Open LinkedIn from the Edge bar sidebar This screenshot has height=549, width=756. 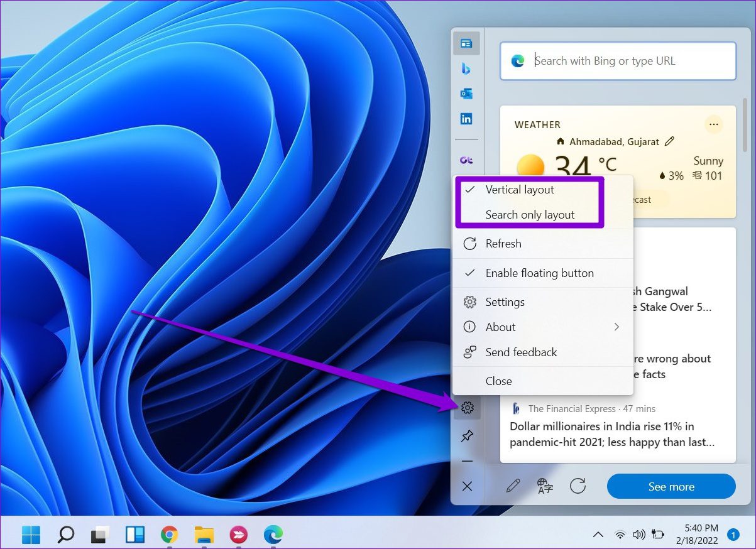(466, 119)
